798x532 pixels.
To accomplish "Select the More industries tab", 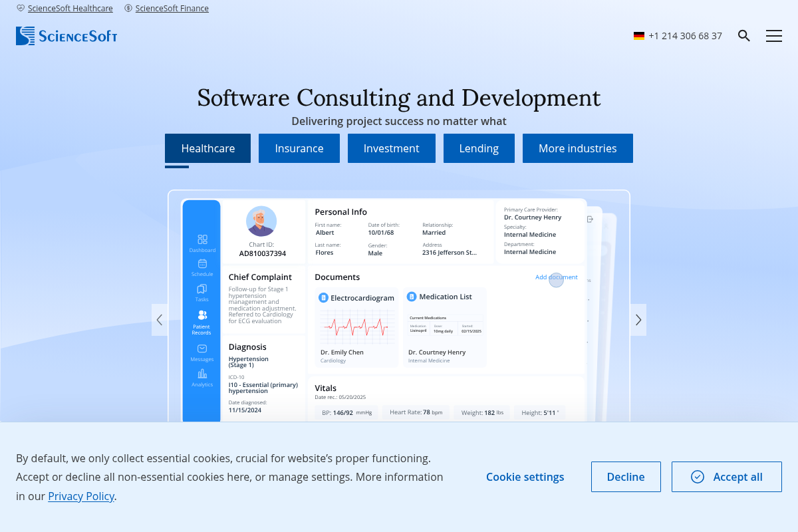I will click(x=577, y=148).
